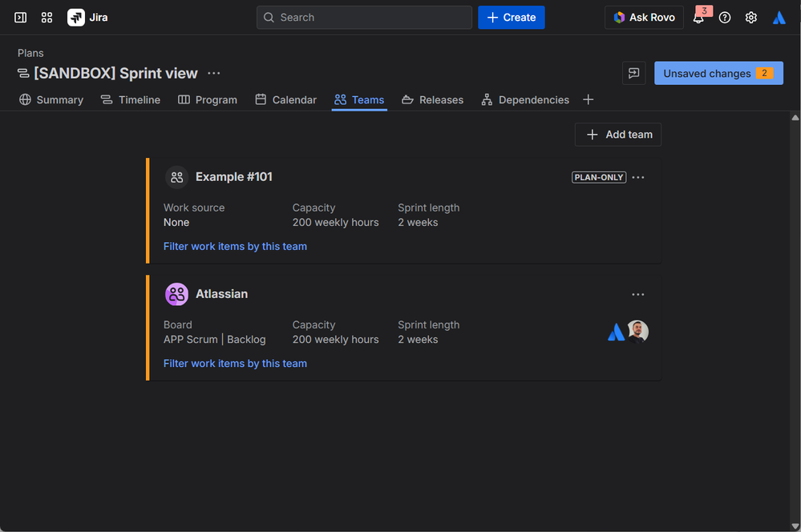Open the Example #101 team more menu
Viewport: 801px width, 532px height.
(x=638, y=177)
